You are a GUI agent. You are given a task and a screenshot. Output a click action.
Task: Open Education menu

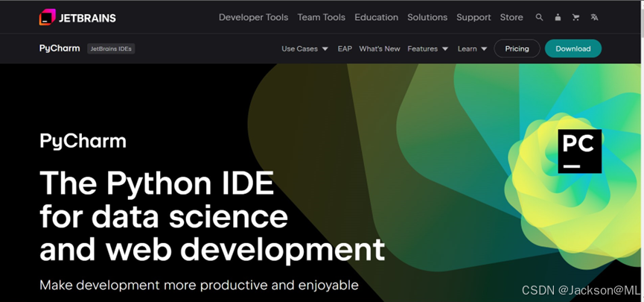pos(376,17)
